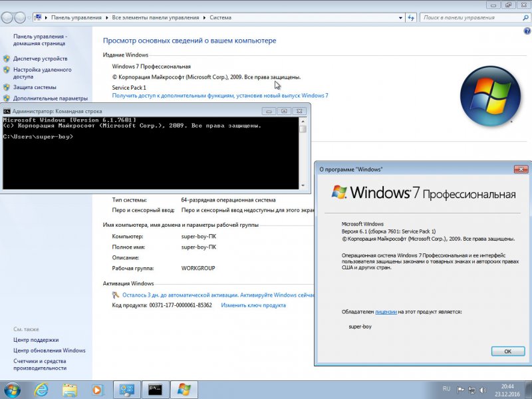Open the volume speaker tray icon

point(483,390)
